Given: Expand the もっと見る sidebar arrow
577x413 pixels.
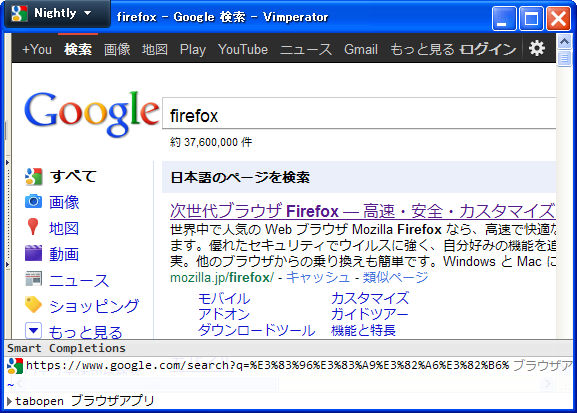Looking at the screenshot, I should [x=33, y=331].
